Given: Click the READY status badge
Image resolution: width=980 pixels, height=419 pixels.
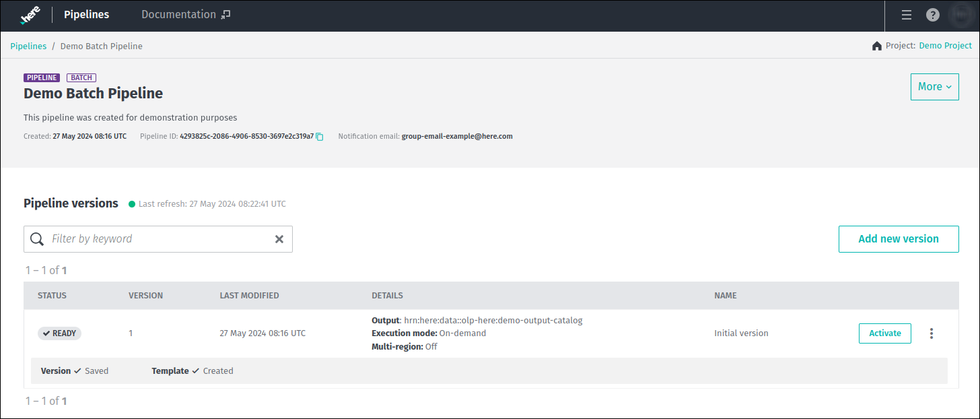Looking at the screenshot, I should click(59, 333).
